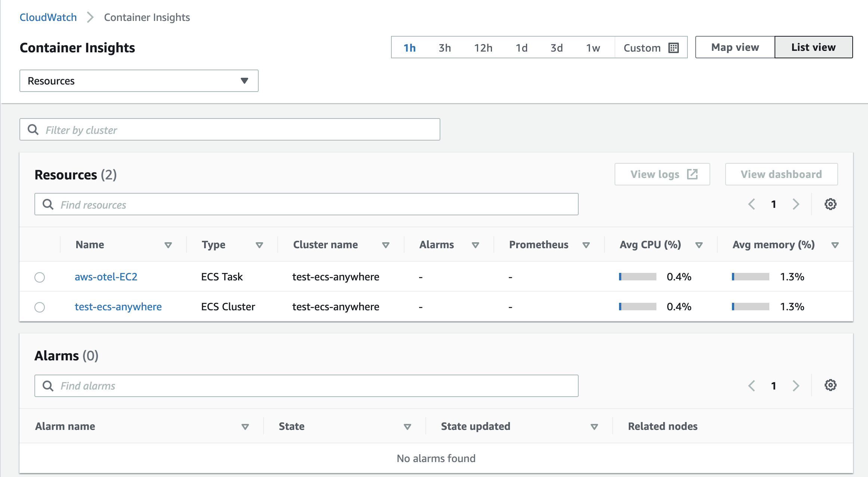Click the CloudWatch breadcrumb link
Screen dimensions: 868x477
click(48, 17)
